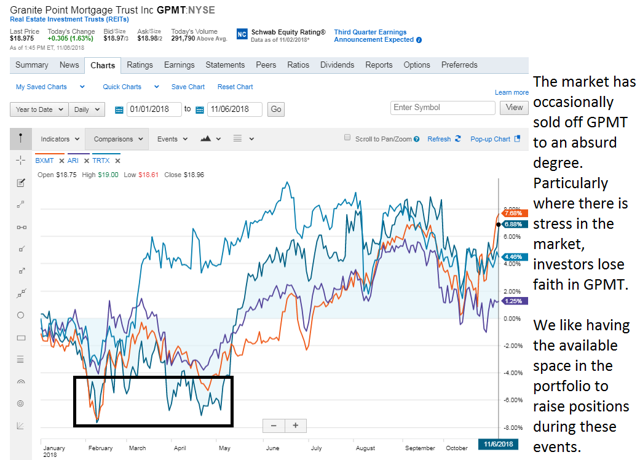Select the ray line drawing tool
640x460 pixels.
[x=22, y=249]
